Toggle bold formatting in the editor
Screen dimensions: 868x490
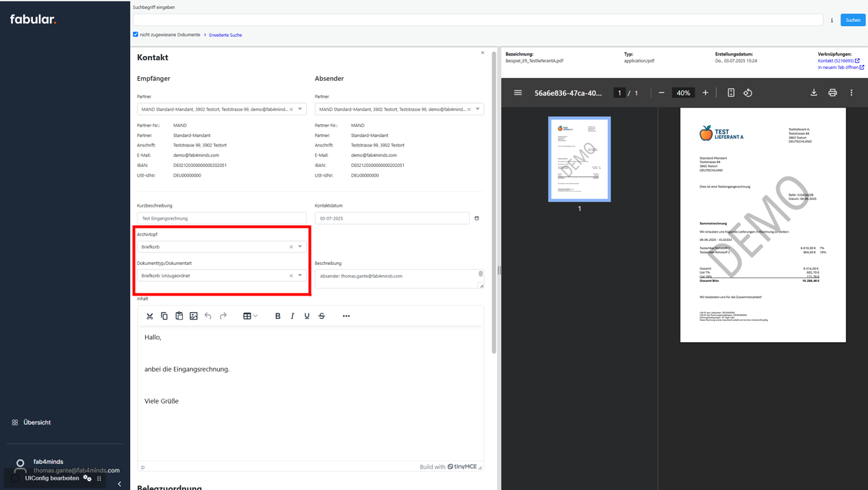pos(278,316)
